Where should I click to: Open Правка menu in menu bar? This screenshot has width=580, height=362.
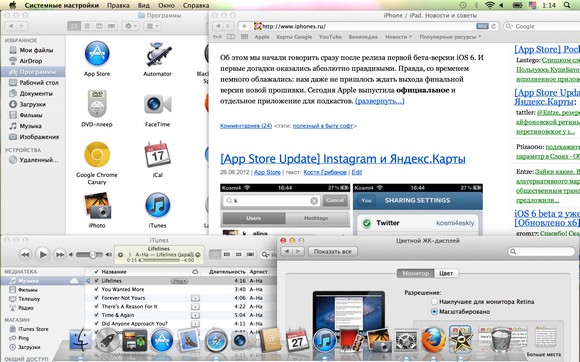(x=118, y=5)
